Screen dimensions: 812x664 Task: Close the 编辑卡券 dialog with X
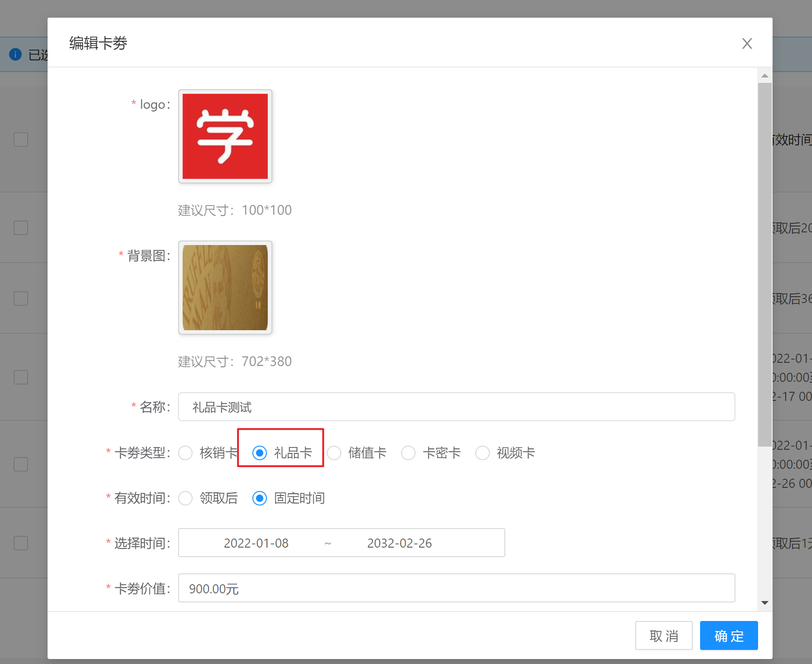pyautogui.click(x=747, y=43)
